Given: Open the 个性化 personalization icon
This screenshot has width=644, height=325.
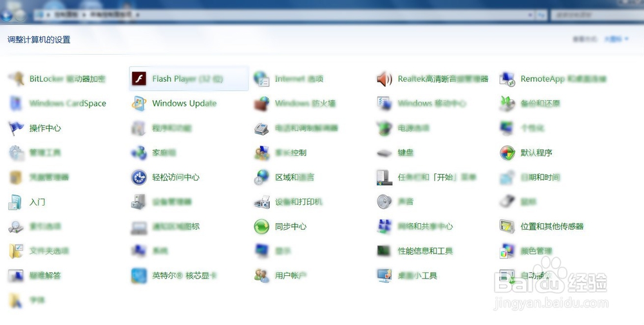Looking at the screenshot, I should click(507, 128).
